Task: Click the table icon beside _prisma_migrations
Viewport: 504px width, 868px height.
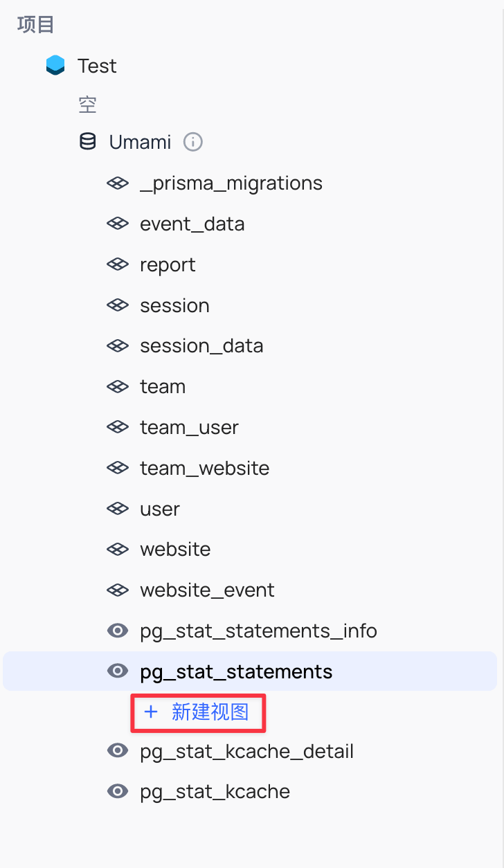Action: click(x=118, y=183)
